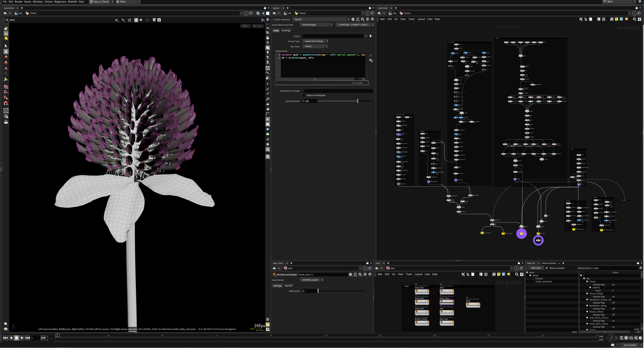The height and width of the screenshot is (348, 644).
Task: Open the attribwrangle asset name dropdown
Action: (316, 25)
